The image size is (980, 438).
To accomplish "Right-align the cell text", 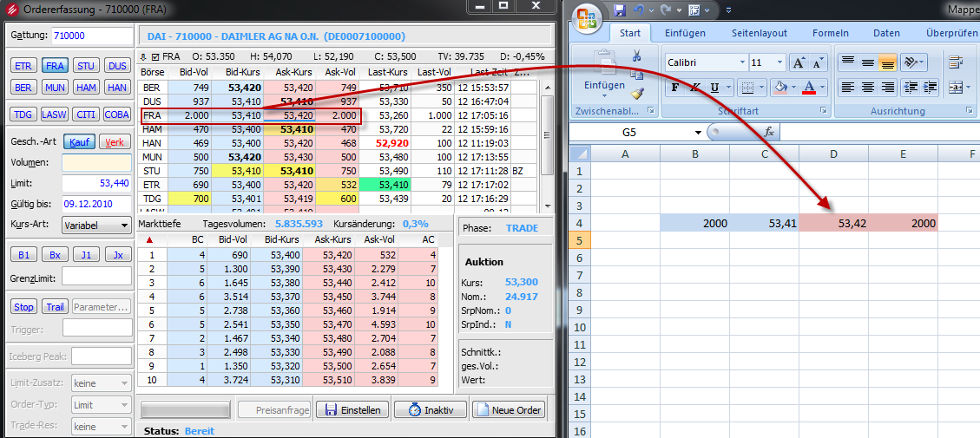I will click(887, 87).
